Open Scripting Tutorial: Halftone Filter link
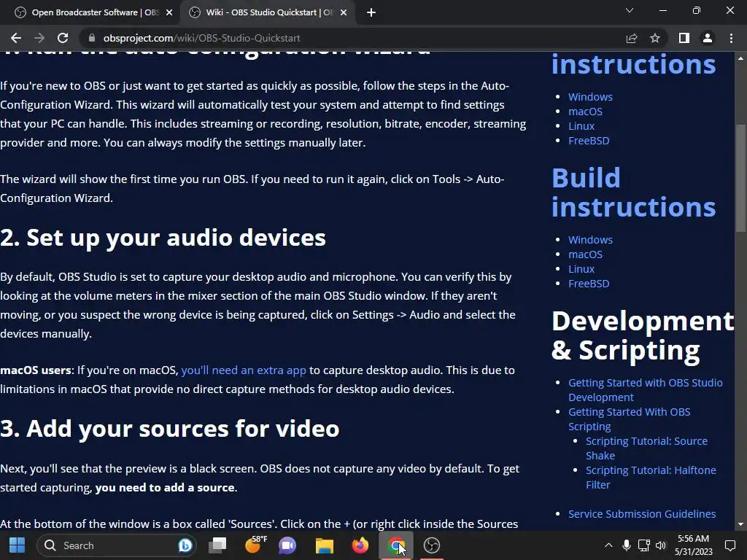 coord(651,477)
